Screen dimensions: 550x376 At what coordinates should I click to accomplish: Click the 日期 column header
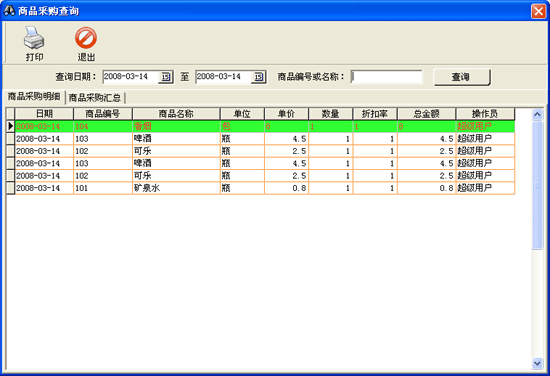[x=44, y=114]
